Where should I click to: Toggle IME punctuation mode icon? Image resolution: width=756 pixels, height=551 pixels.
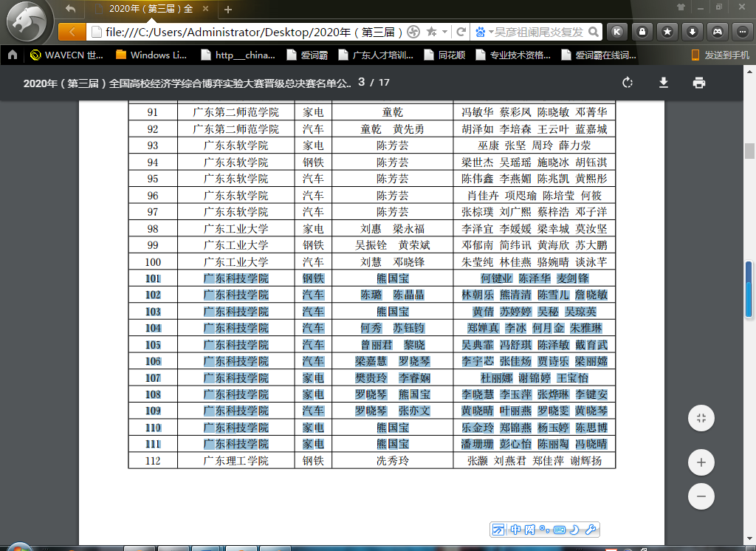[x=544, y=530]
